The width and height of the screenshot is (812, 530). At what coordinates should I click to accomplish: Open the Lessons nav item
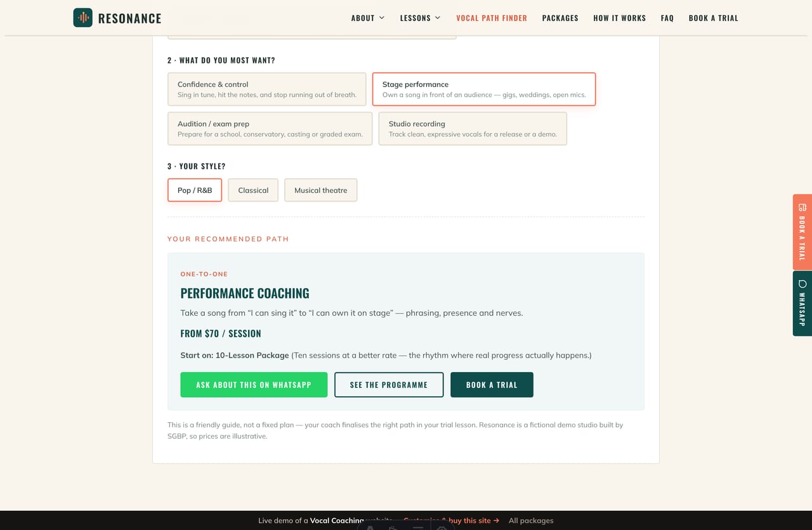420,18
